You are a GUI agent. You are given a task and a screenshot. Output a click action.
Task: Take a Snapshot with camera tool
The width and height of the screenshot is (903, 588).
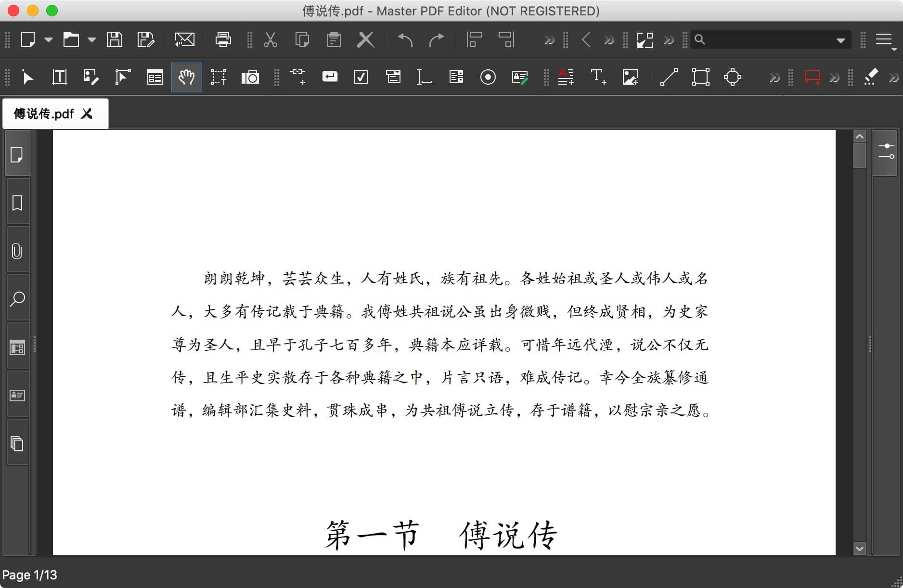250,77
